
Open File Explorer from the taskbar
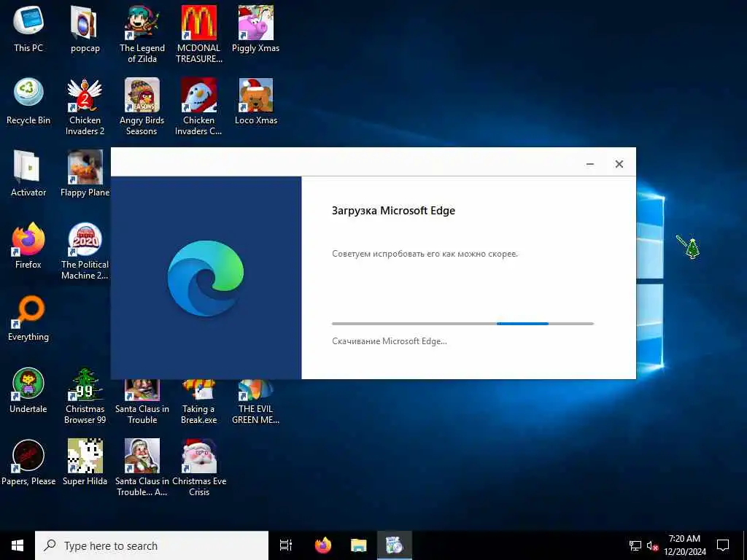(x=359, y=545)
